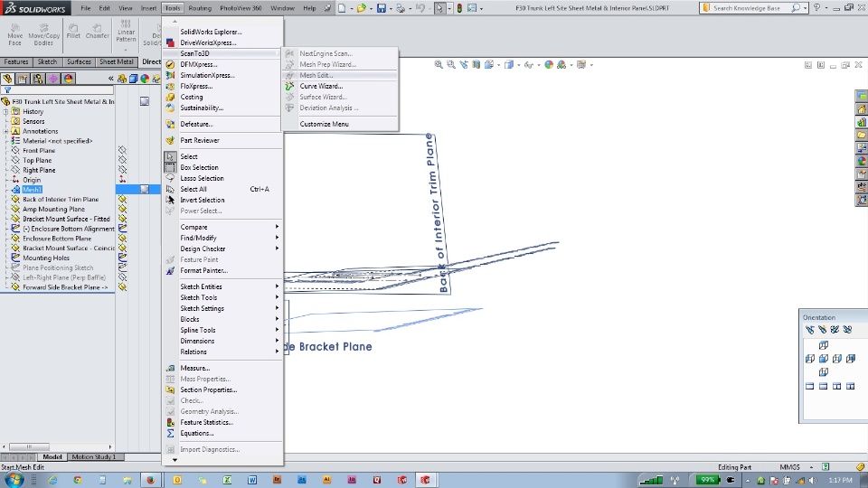Expand the Sketch Entities submenu
The image size is (868, 488).
(x=222, y=286)
